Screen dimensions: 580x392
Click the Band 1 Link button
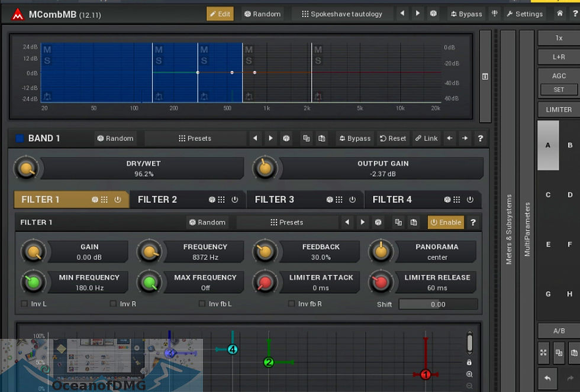click(427, 138)
